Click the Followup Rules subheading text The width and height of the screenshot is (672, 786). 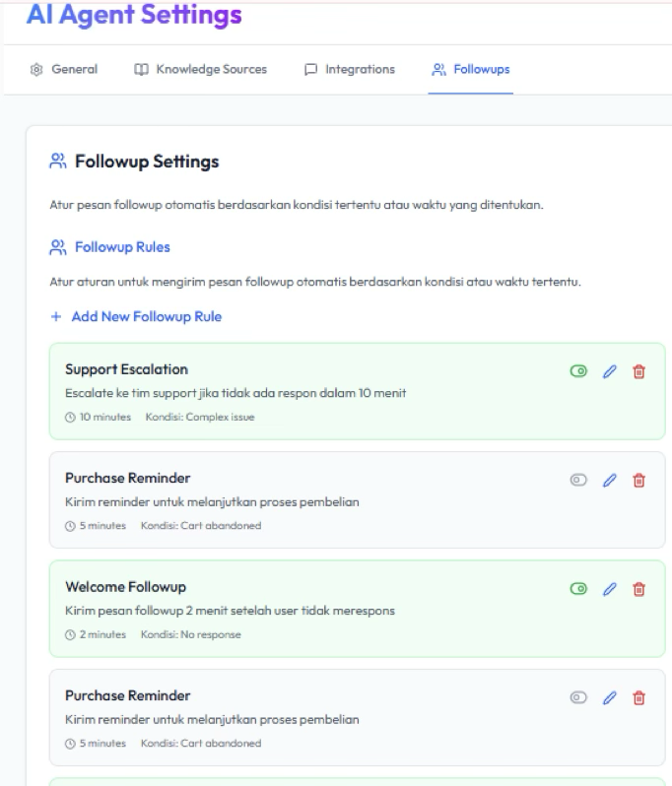click(122, 247)
